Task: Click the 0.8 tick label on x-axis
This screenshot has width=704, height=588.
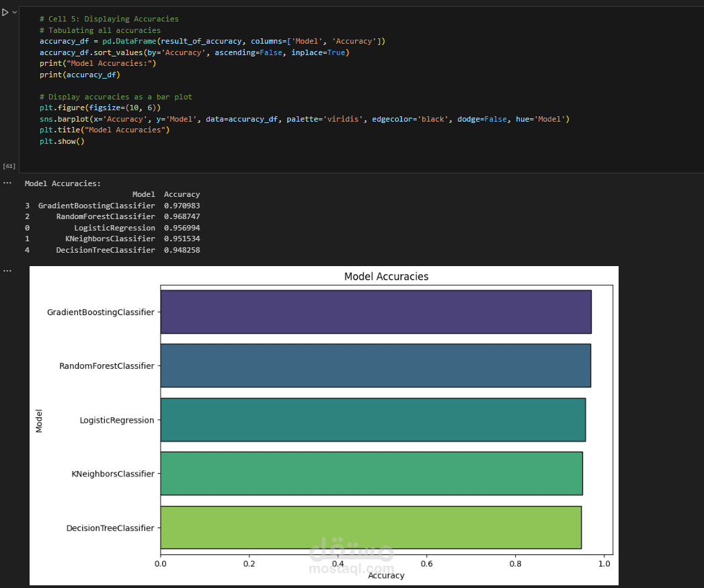Action: (x=516, y=563)
